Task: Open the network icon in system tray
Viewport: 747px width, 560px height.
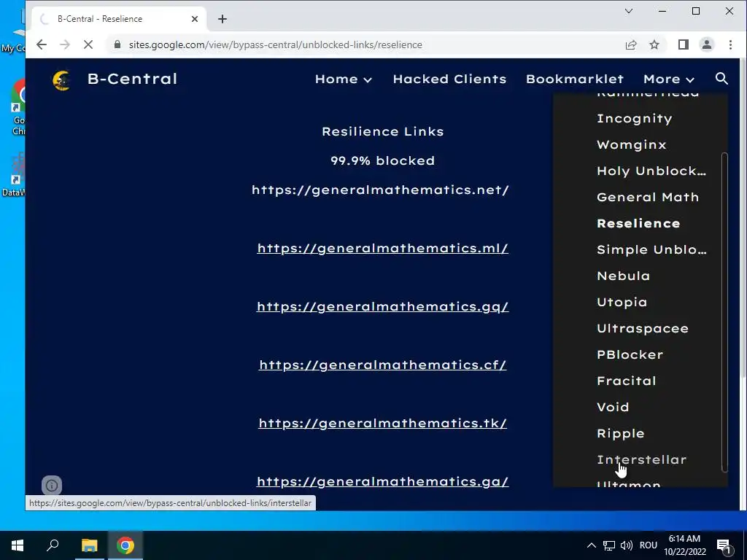Action: (x=609, y=545)
